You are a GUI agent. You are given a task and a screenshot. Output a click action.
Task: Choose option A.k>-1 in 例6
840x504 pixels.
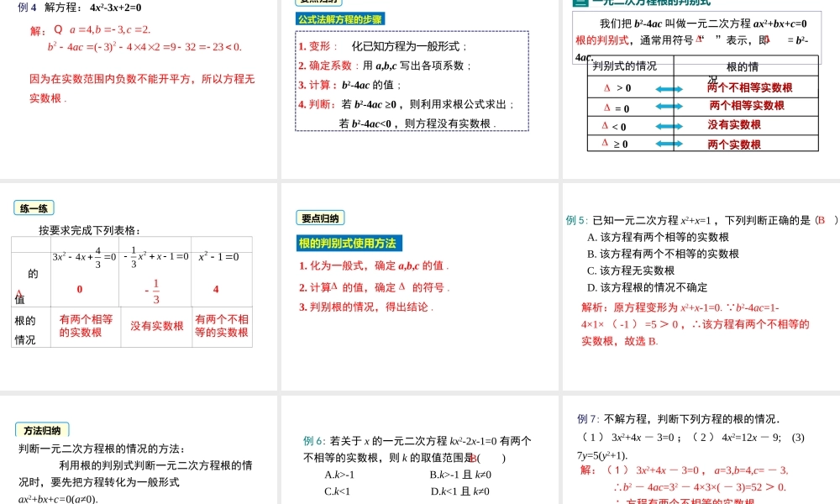pyautogui.click(x=339, y=475)
